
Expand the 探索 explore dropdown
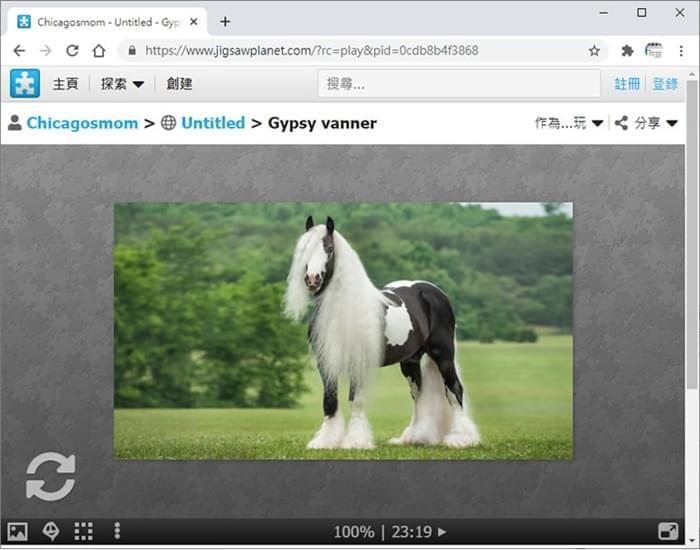tap(122, 84)
